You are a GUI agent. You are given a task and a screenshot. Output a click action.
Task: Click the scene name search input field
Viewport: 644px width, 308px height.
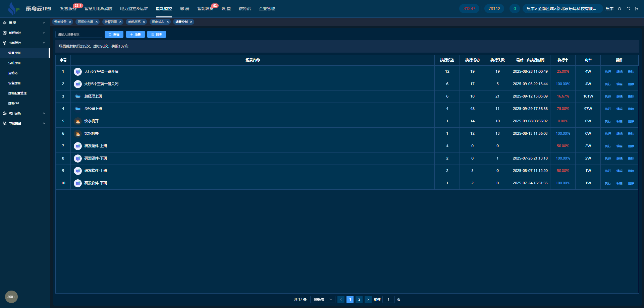(79, 35)
